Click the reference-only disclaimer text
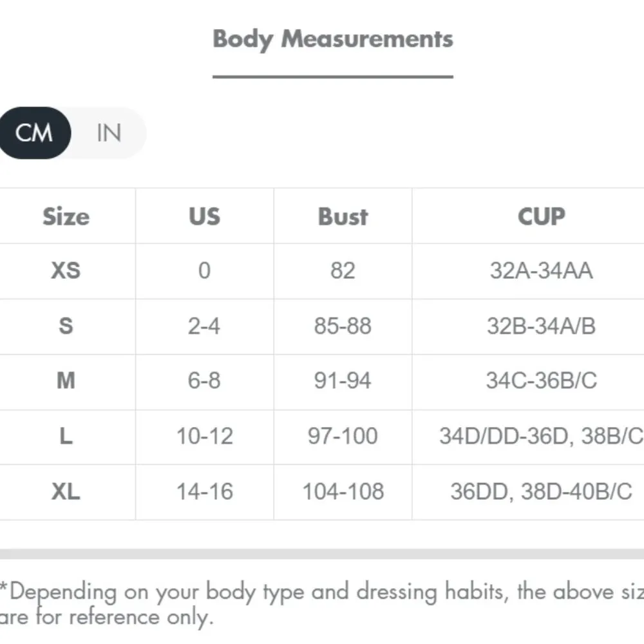This screenshot has height=644, width=644. (322, 604)
